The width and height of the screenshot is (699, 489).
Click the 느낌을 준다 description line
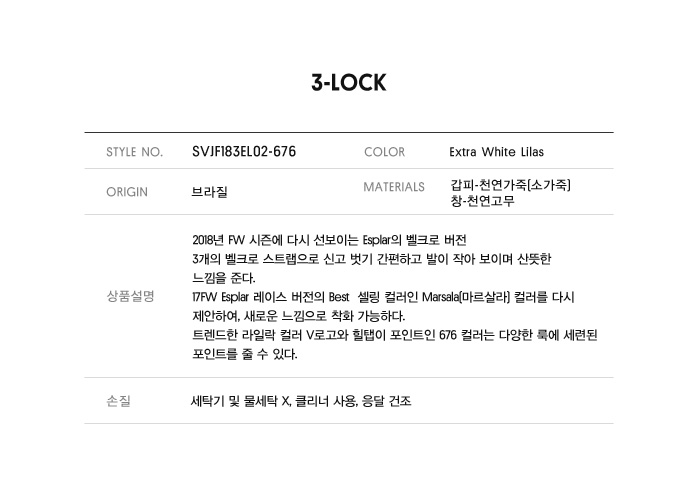pyautogui.click(x=223, y=277)
